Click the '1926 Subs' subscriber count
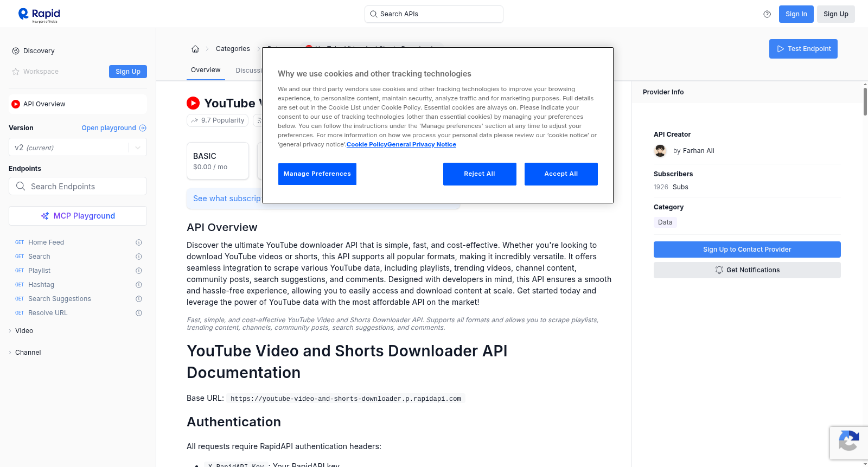 pyautogui.click(x=671, y=187)
